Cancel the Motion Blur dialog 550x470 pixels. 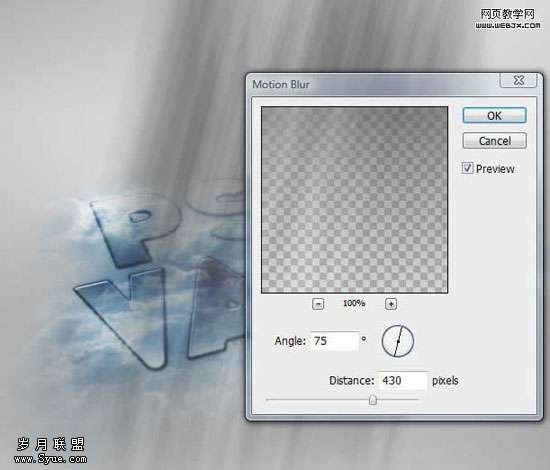point(494,141)
